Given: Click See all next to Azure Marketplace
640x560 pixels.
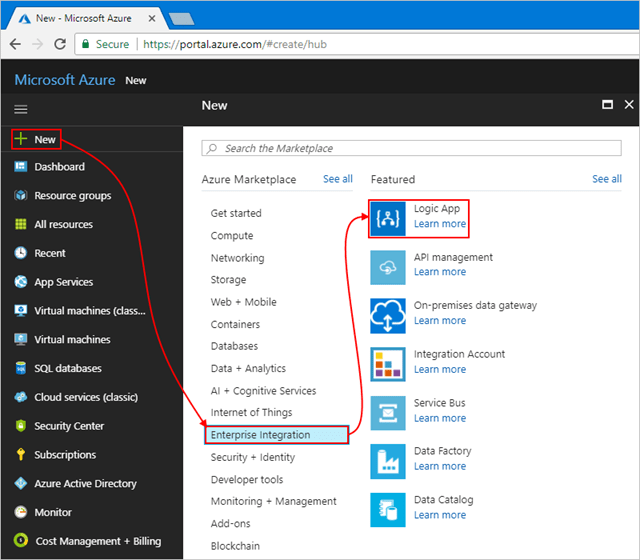Looking at the screenshot, I should (x=338, y=179).
